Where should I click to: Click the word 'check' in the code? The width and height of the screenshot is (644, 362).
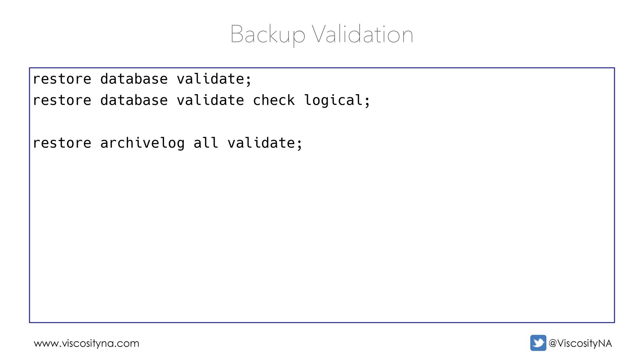(274, 101)
